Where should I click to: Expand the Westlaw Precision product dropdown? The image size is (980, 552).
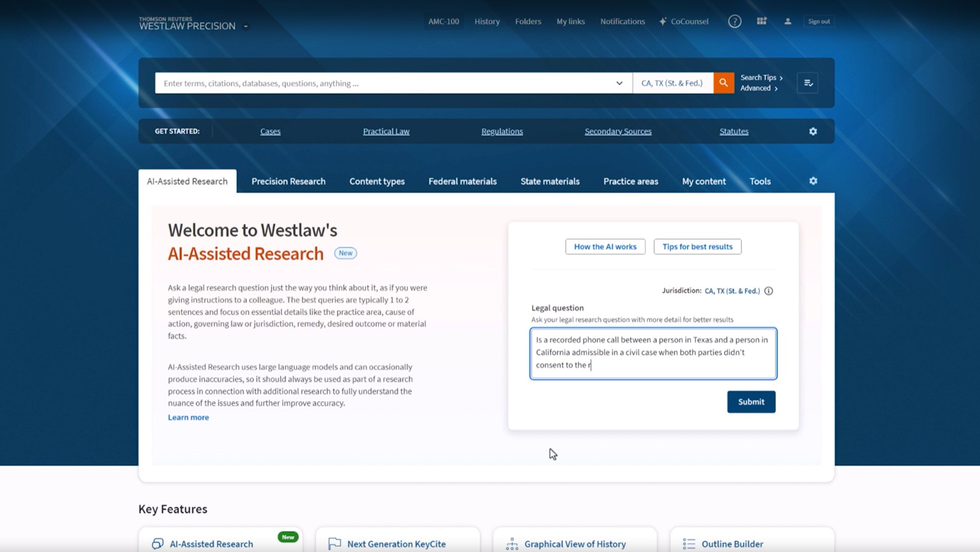click(x=246, y=26)
